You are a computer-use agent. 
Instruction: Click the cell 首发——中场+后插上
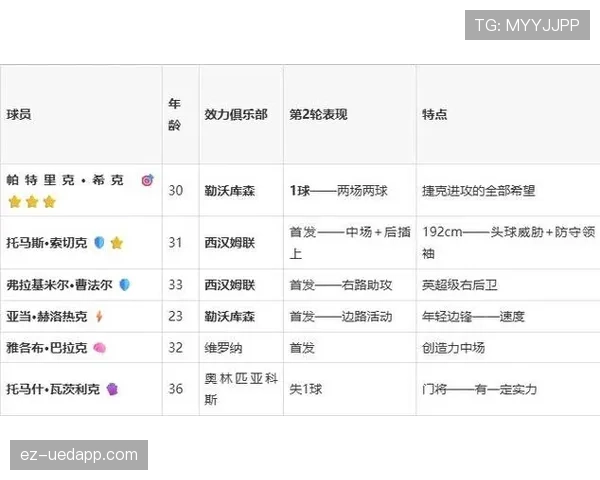pos(350,243)
